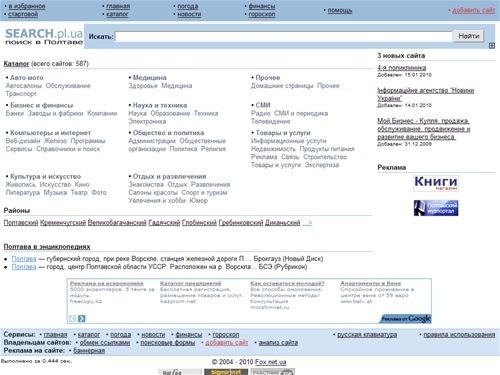Open финансы in the header navigation
Image resolution: width=500 pixels, height=375 pixels.
point(262,6)
